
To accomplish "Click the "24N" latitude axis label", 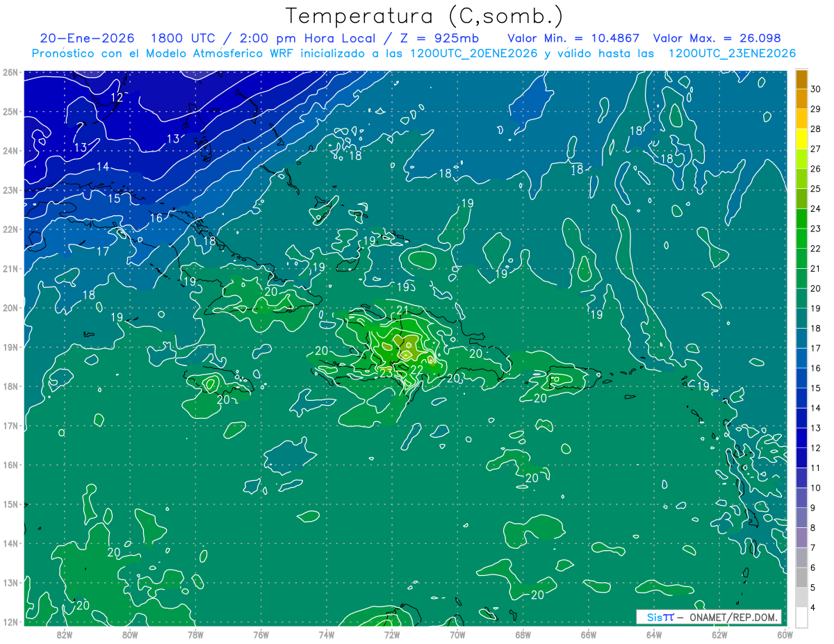I will coord(10,151).
